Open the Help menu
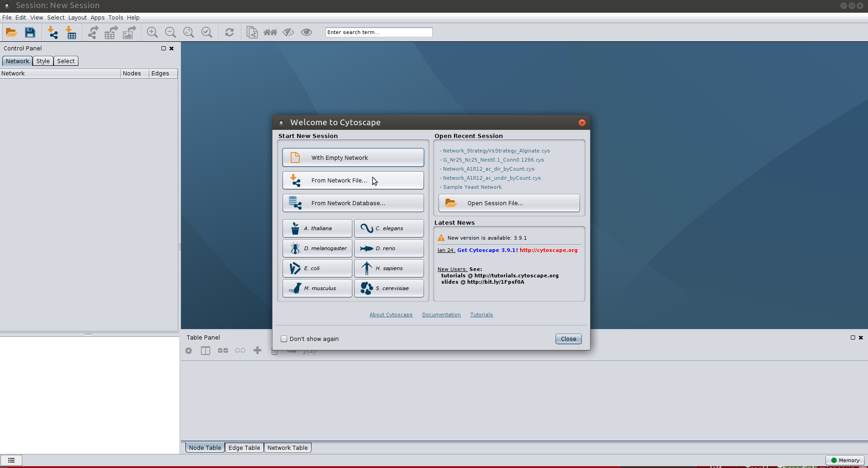868x468 pixels. 133,18
